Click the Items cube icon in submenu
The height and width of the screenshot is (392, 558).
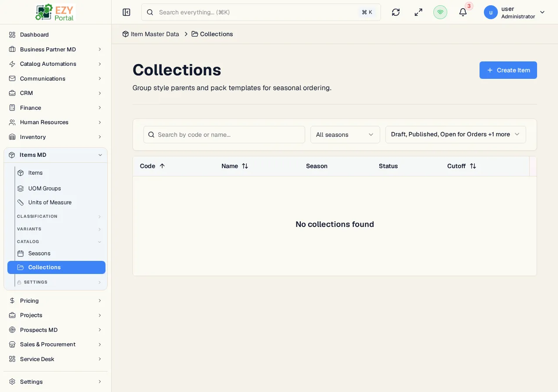click(20, 173)
